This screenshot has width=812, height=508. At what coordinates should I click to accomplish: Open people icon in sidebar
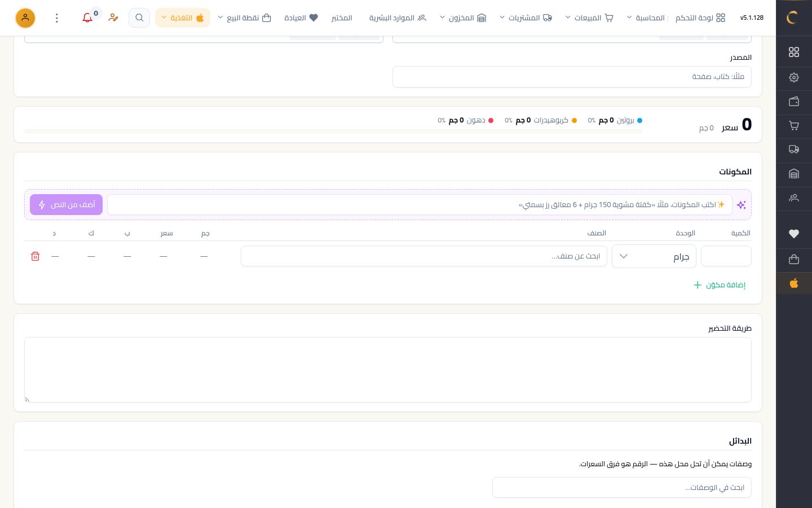[794, 198]
